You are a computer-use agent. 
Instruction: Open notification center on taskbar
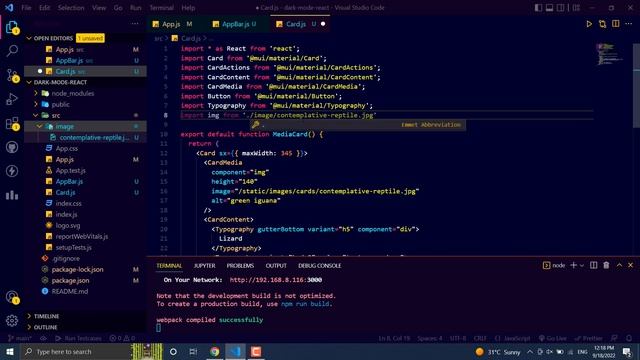(627, 351)
